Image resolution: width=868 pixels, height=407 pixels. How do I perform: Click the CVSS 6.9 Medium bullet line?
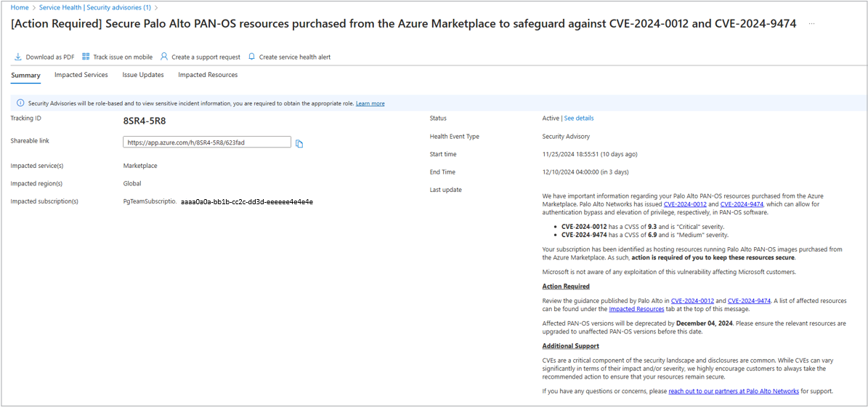click(645, 235)
